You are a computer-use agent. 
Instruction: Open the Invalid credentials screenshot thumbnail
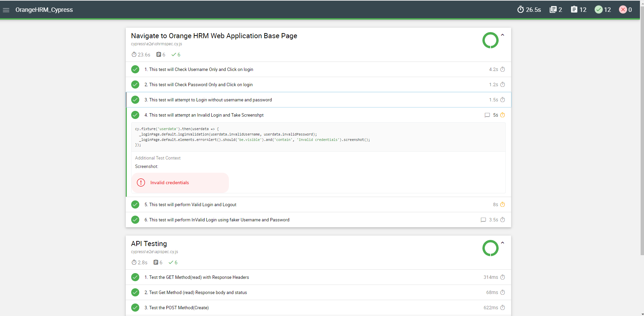pyautogui.click(x=180, y=183)
